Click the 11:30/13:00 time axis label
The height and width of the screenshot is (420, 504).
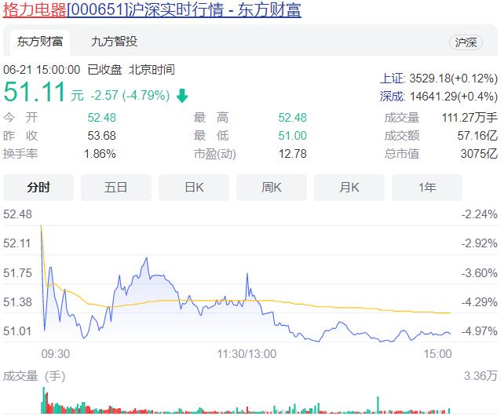pyautogui.click(x=247, y=354)
